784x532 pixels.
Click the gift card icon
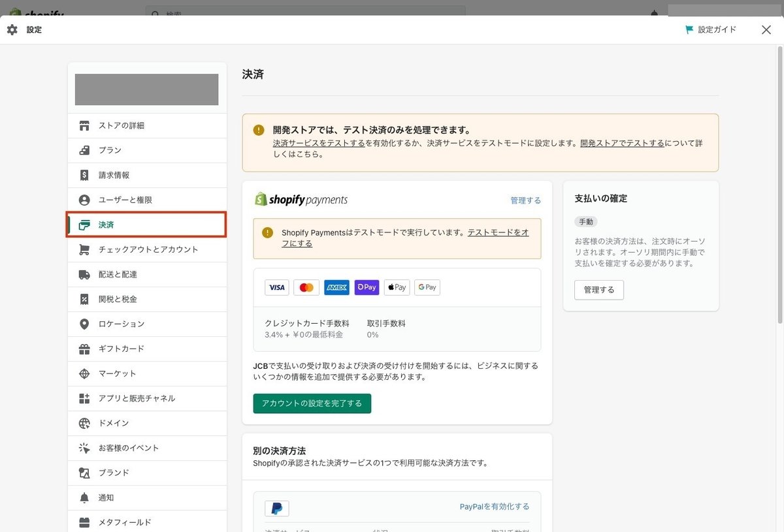click(84, 349)
